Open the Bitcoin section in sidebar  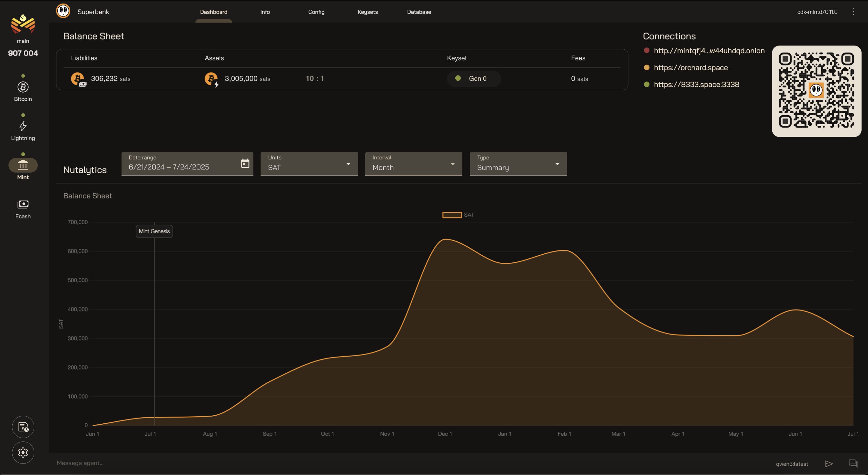tap(23, 91)
